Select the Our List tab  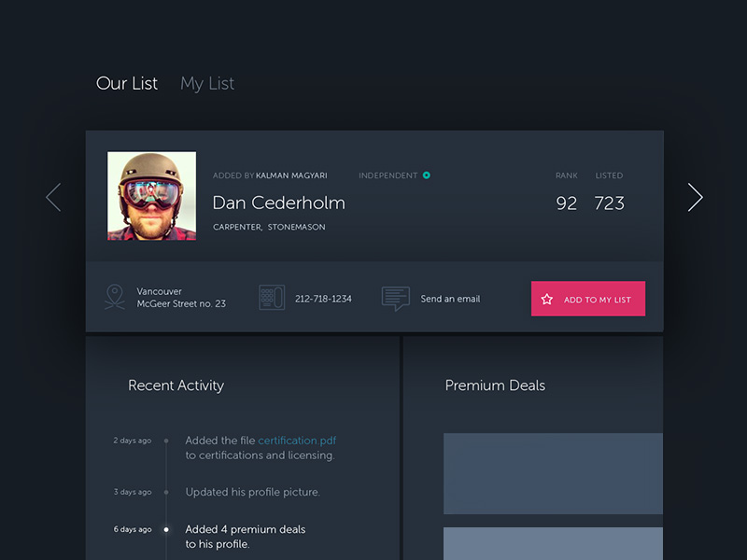pyautogui.click(x=126, y=84)
